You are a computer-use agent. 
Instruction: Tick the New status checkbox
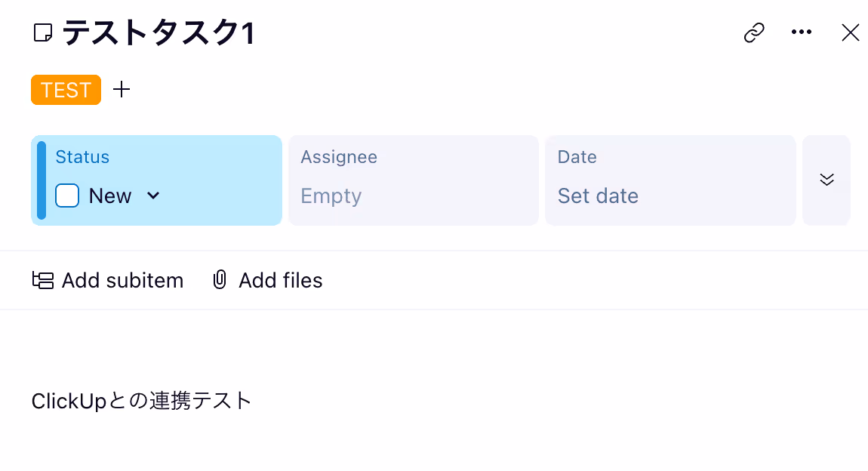pos(67,195)
